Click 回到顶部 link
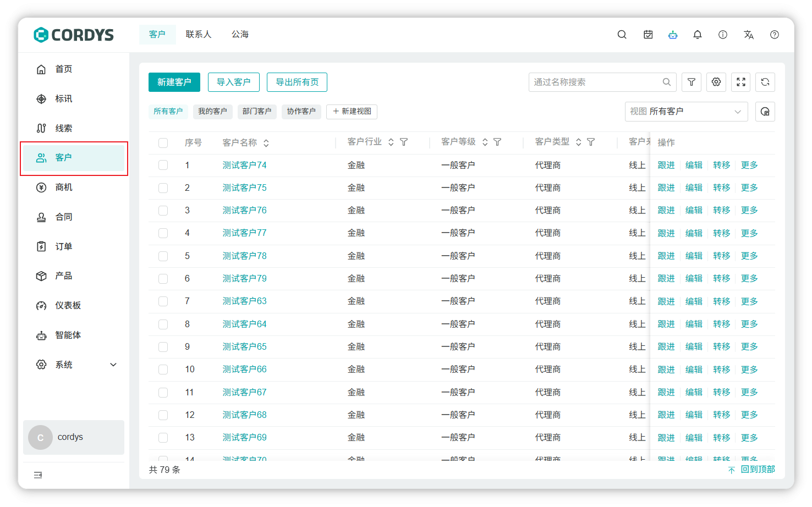 (751, 469)
